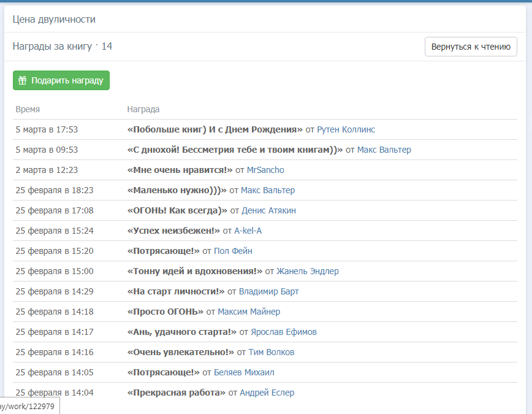This screenshot has height=414, width=532.
Task: Open the book title Цена двуличности
Action: point(54,20)
